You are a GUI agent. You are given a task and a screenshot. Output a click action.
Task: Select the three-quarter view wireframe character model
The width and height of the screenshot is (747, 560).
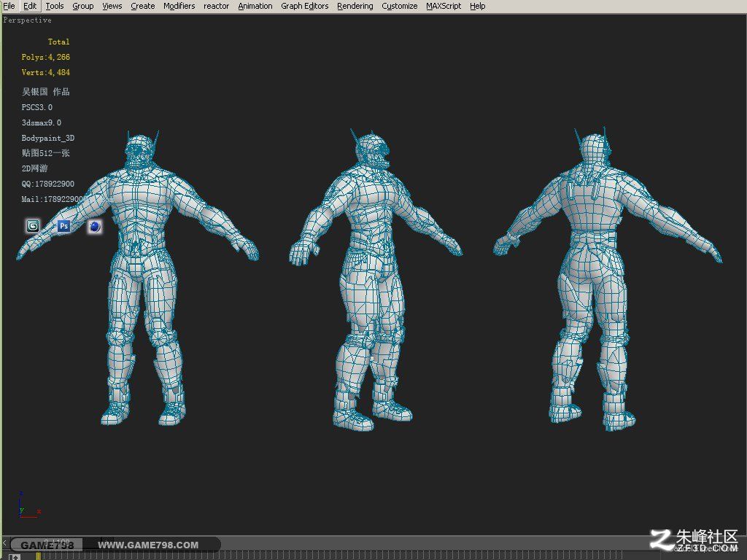point(376,279)
